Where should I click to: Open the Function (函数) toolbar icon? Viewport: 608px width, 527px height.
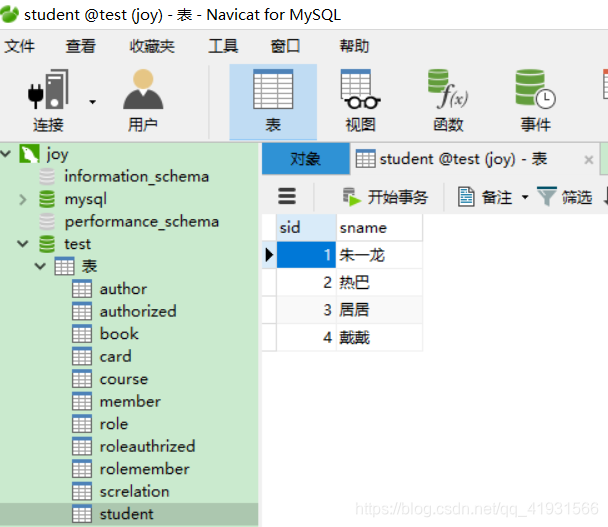click(x=448, y=101)
